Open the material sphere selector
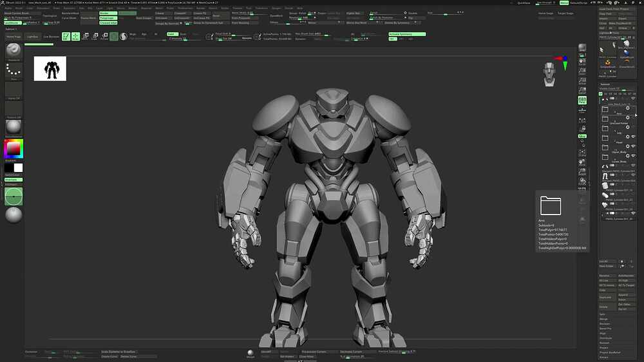644x362 pixels. coord(14,127)
